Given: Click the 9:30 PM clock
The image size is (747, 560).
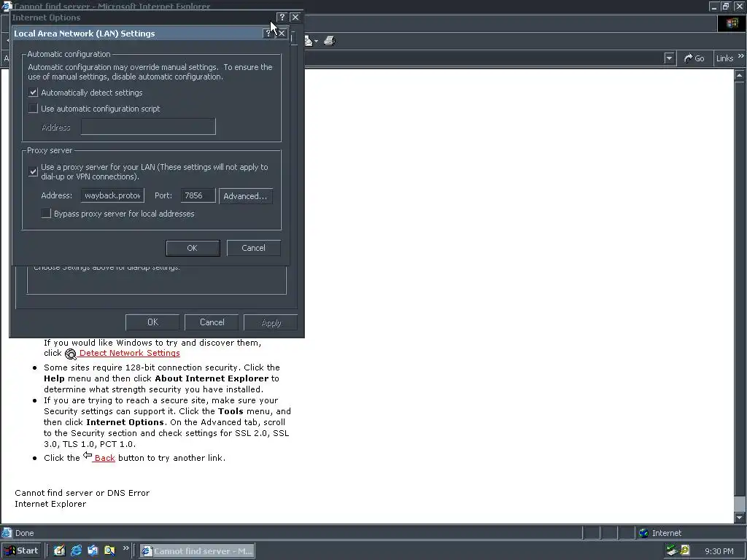Looking at the screenshot, I should [719, 551].
